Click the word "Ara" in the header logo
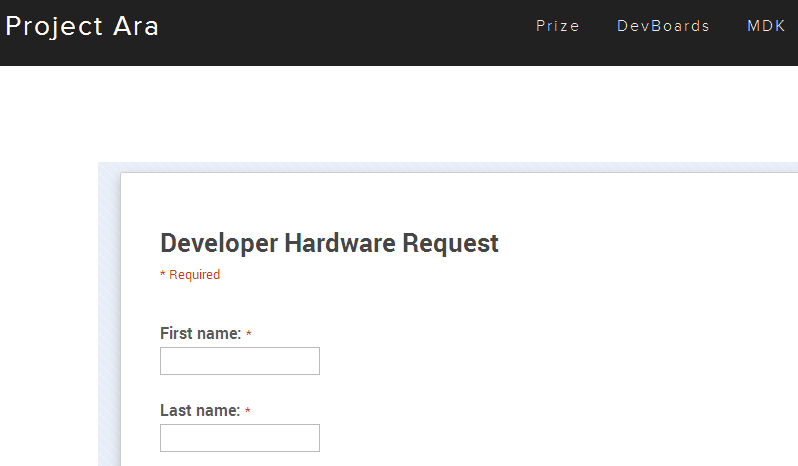 136,26
